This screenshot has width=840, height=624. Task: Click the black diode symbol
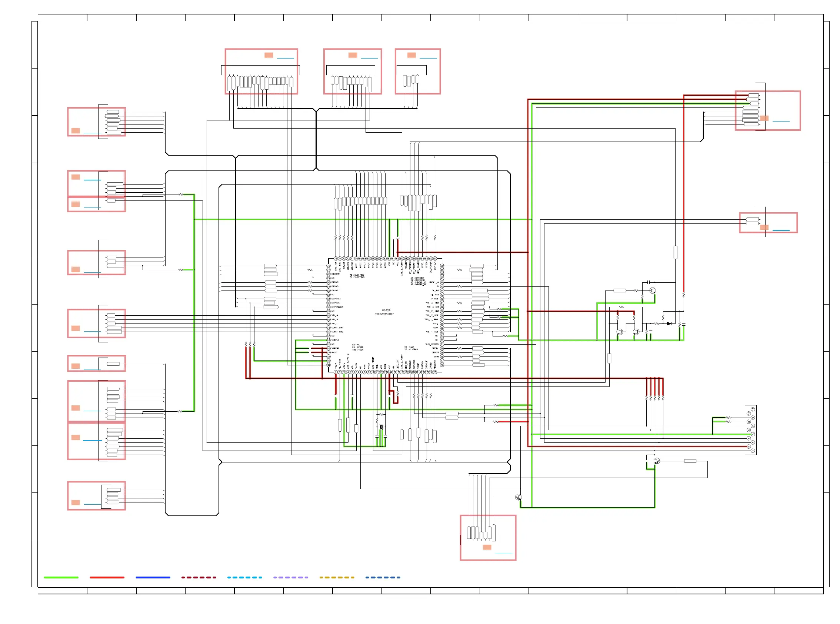point(669,324)
